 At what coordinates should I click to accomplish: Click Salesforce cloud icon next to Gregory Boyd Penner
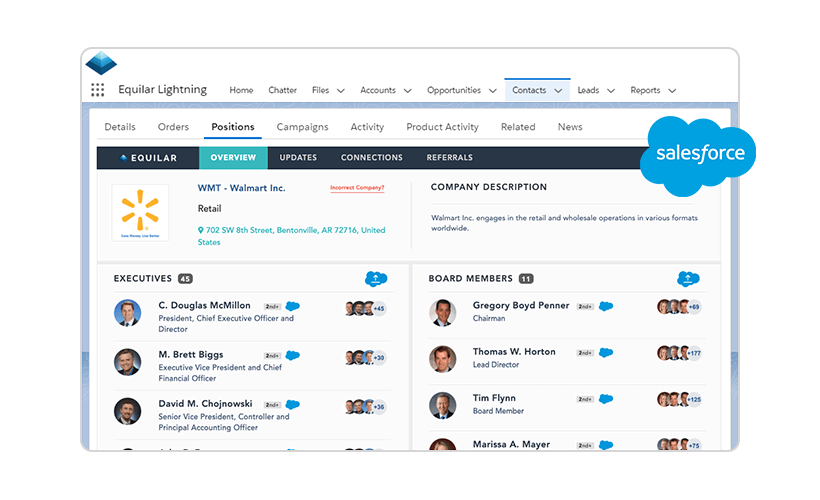[x=606, y=306]
